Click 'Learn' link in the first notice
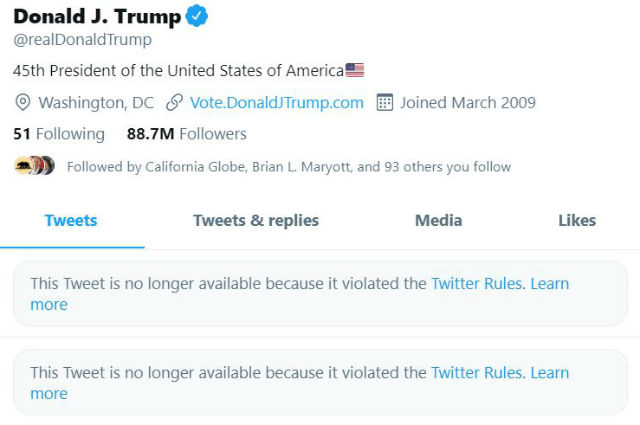 [x=550, y=284]
